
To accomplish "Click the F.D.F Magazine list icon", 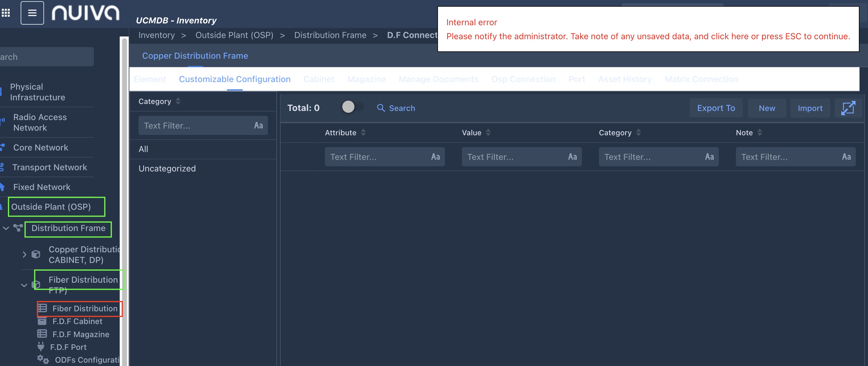I will coord(42,333).
